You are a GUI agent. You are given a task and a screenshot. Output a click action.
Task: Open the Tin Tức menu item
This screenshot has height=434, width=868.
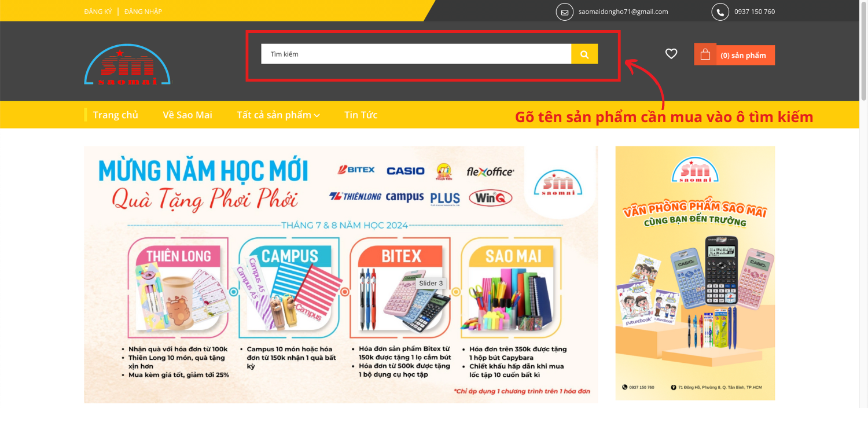pyautogui.click(x=361, y=115)
